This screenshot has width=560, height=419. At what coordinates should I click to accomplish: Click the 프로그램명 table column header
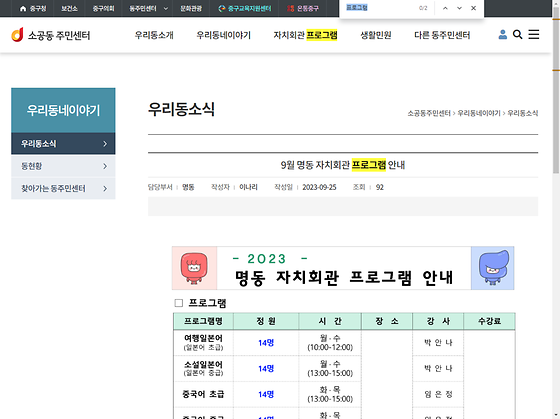(203, 321)
